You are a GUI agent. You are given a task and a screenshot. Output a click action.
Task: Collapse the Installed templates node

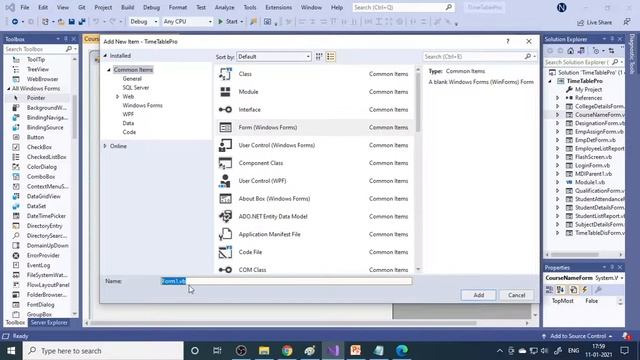click(x=105, y=56)
